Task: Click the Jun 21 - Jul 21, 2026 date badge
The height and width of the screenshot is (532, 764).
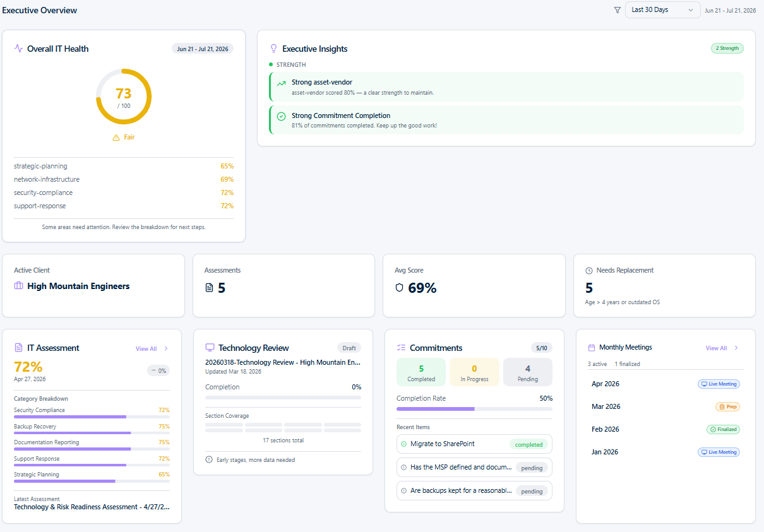Action: point(203,49)
